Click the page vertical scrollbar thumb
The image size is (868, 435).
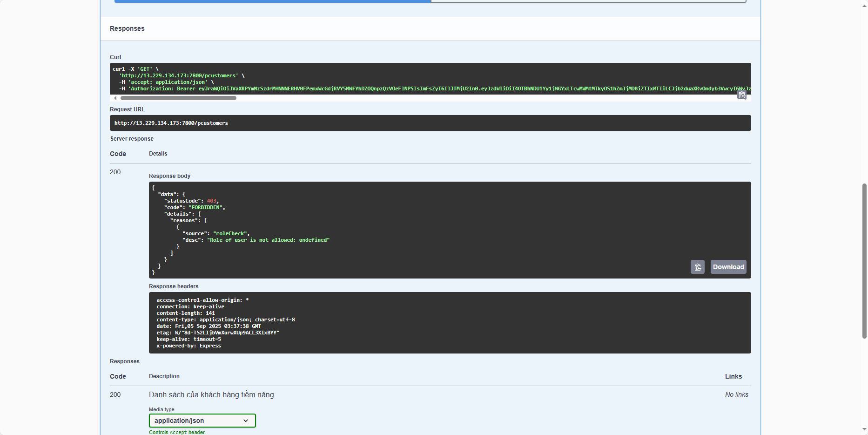pos(864,261)
